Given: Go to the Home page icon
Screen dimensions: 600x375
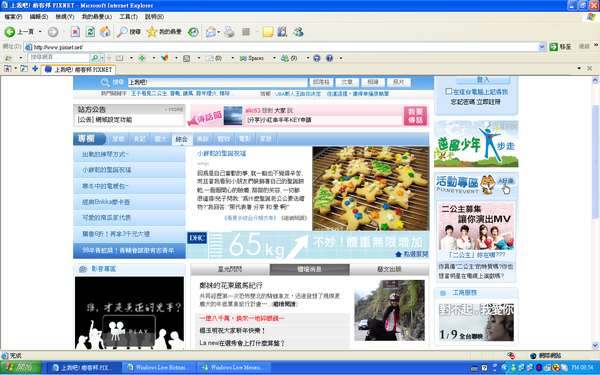Looking at the screenshot, I should (105, 32).
